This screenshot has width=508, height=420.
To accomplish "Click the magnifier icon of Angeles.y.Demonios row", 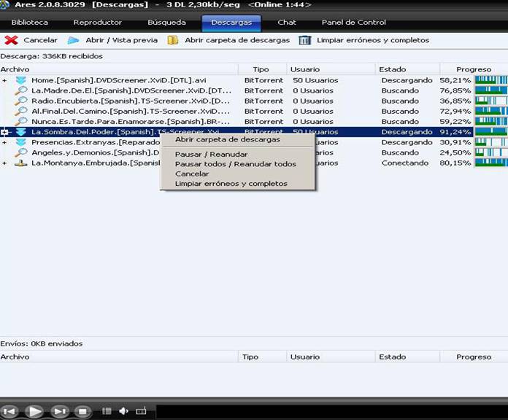I will point(21,152).
